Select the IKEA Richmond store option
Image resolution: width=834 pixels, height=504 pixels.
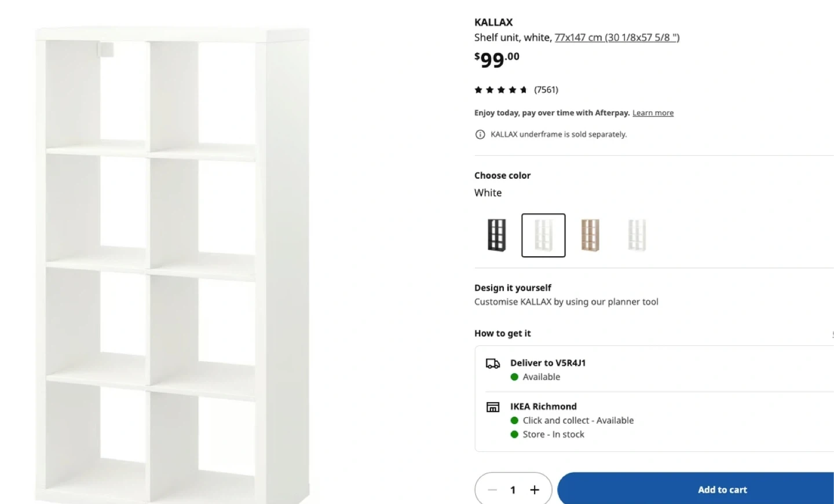543,406
